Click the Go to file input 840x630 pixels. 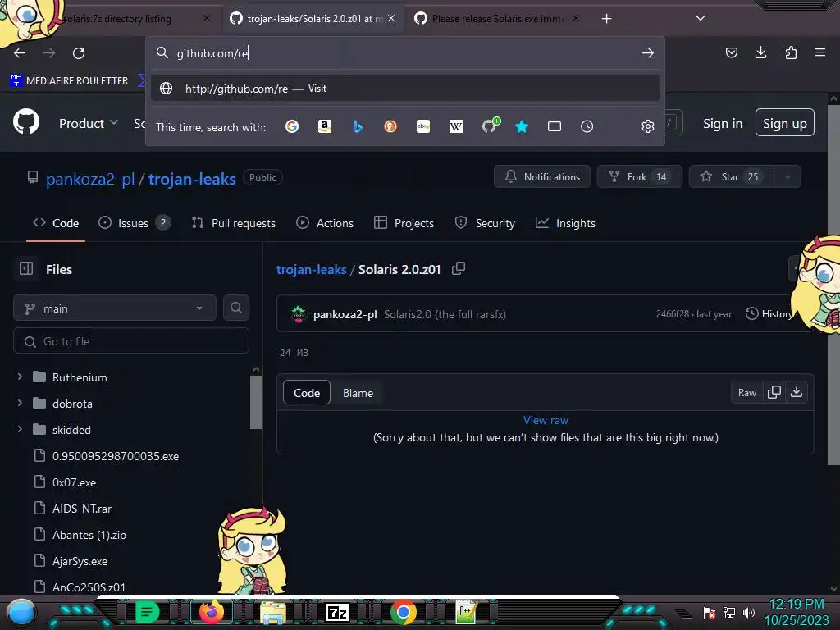click(131, 341)
